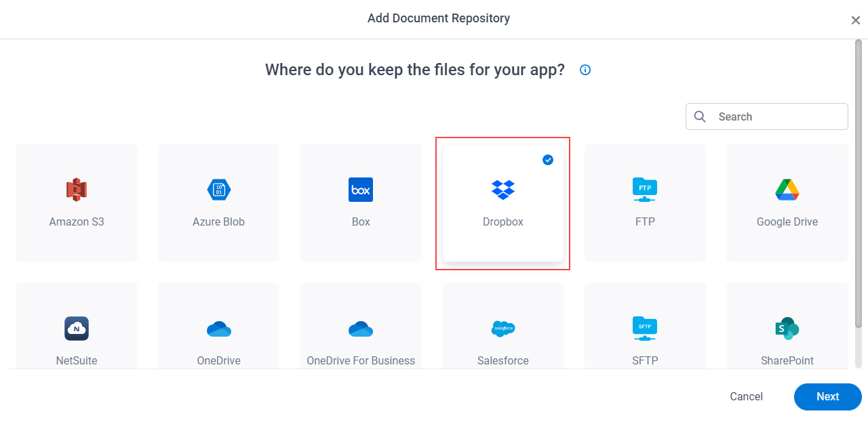Focus the Search repositories field
The image size is (868, 422).
click(x=767, y=117)
